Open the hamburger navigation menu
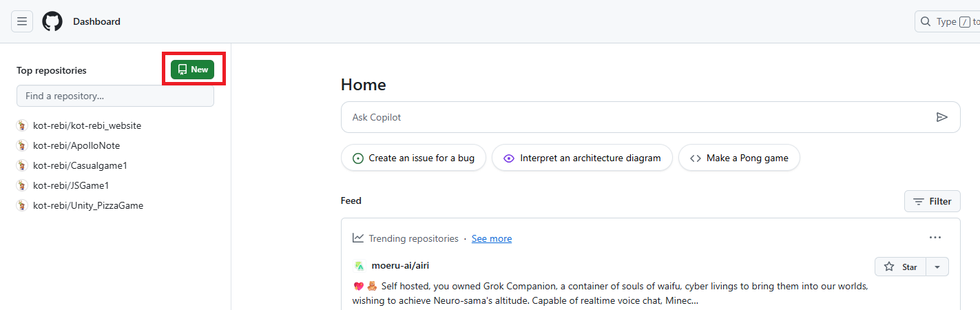 point(22,21)
